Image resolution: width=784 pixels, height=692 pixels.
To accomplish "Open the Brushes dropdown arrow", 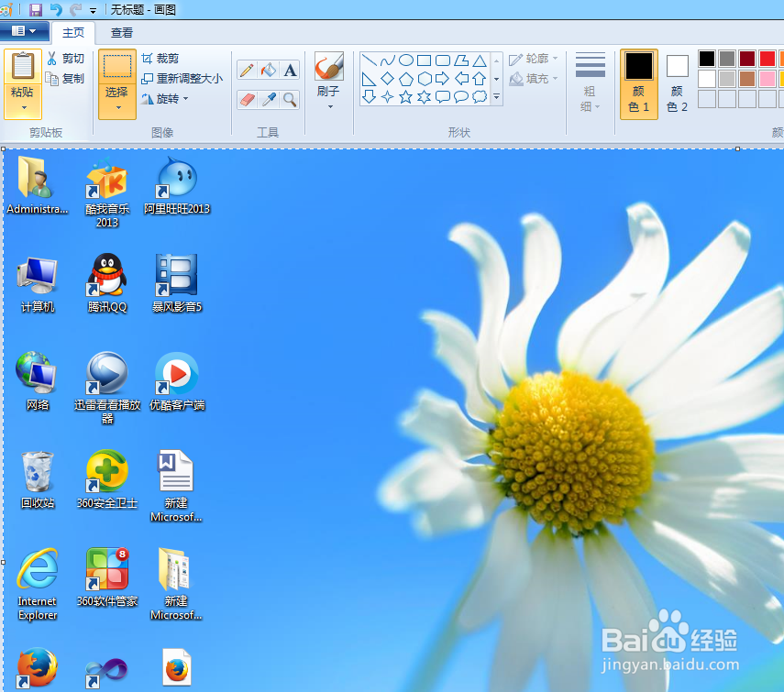I will (x=330, y=106).
